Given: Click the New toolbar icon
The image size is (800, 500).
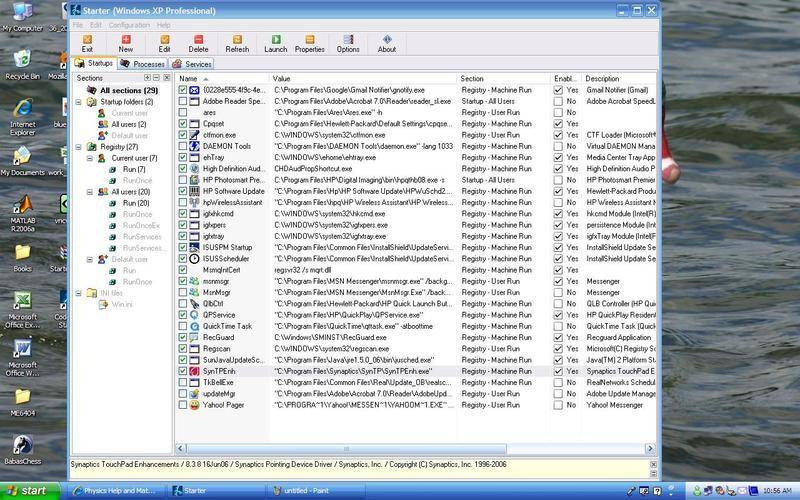Looking at the screenshot, I should point(125,42).
